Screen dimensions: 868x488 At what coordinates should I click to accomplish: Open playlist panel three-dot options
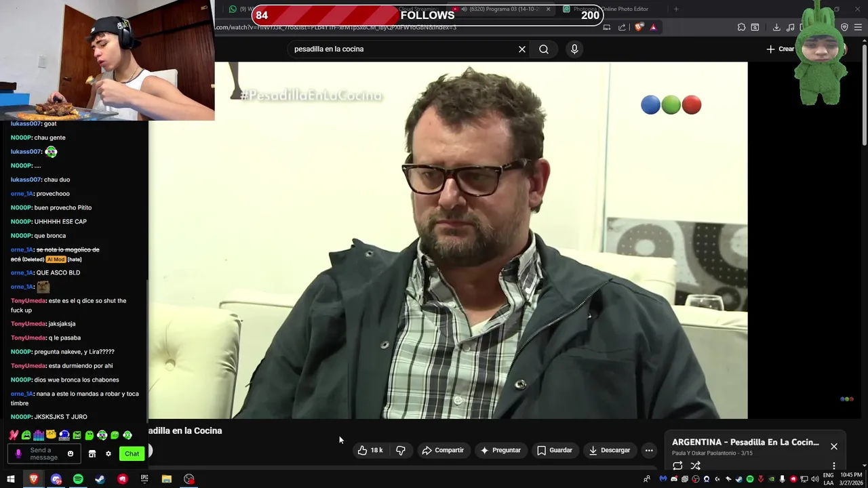[834, 466]
